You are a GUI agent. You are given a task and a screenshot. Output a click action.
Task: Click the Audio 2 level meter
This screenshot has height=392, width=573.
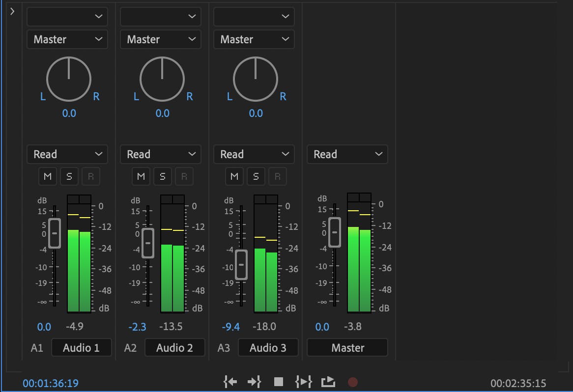172,254
